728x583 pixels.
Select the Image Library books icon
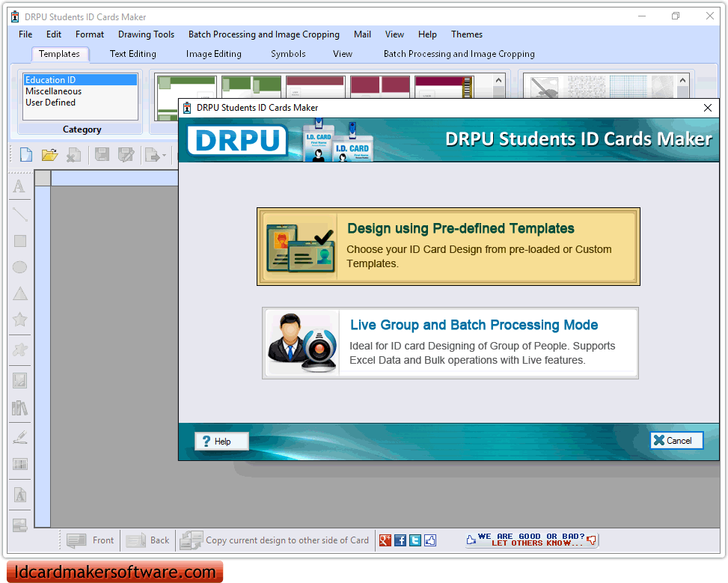click(x=19, y=408)
